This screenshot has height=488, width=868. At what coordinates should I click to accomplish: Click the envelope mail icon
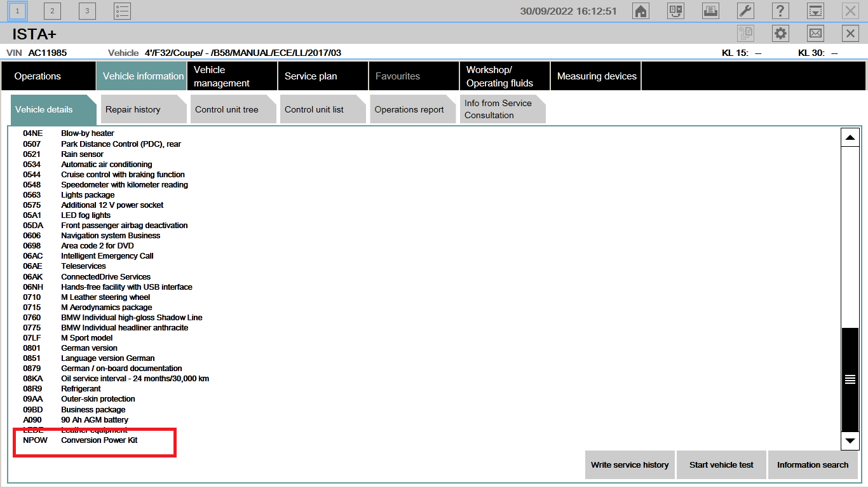click(815, 34)
